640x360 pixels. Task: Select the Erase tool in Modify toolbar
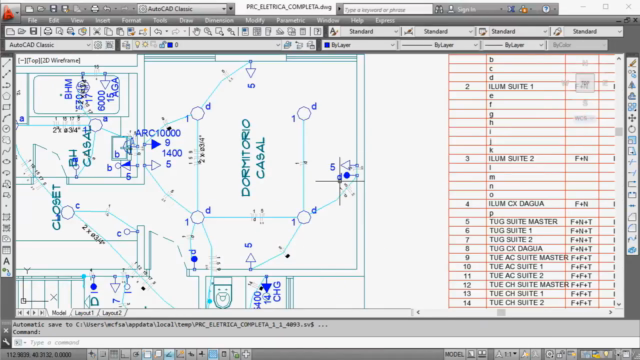632,64
